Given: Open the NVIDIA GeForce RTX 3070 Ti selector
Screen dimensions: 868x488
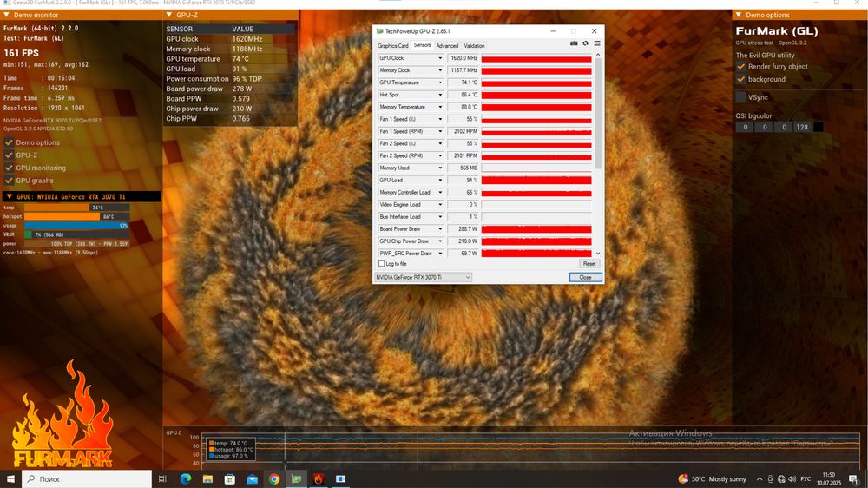Looking at the screenshot, I should coord(423,277).
